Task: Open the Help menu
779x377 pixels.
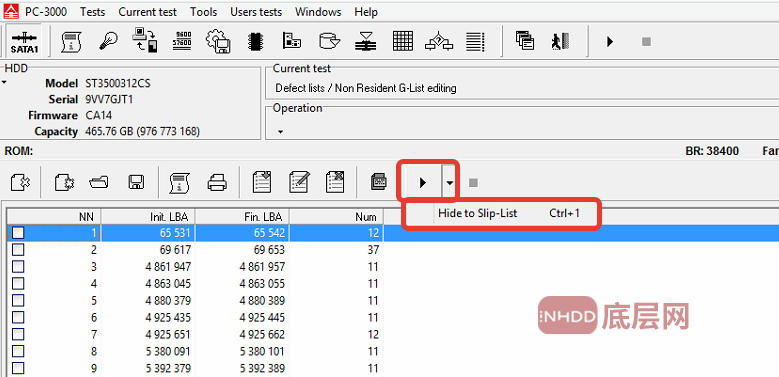Action: tap(366, 12)
